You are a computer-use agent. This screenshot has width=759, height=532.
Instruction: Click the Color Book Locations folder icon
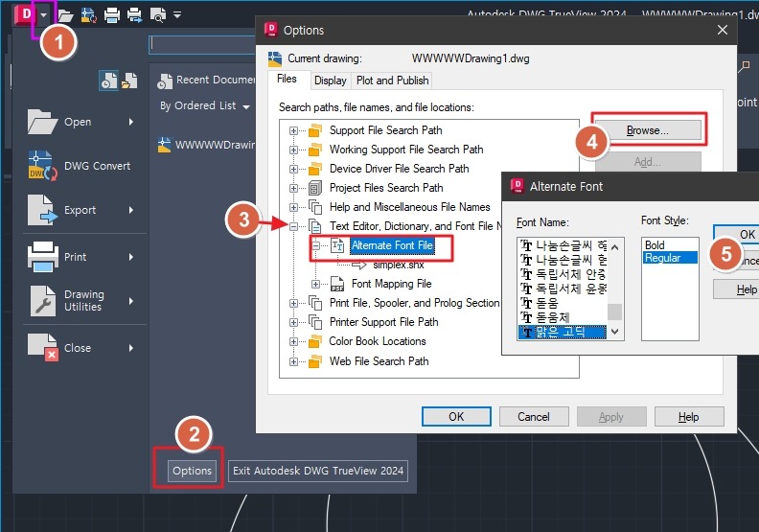tap(315, 342)
